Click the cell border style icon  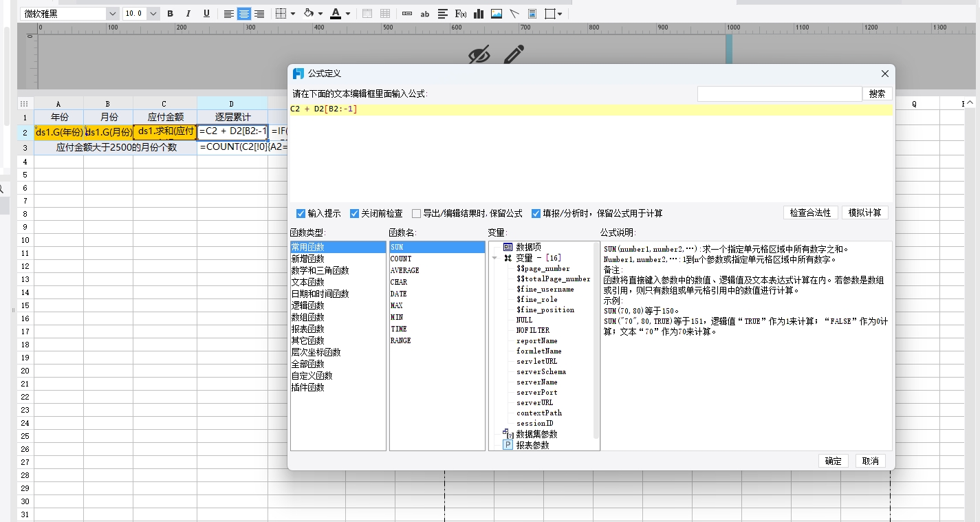(x=281, y=14)
